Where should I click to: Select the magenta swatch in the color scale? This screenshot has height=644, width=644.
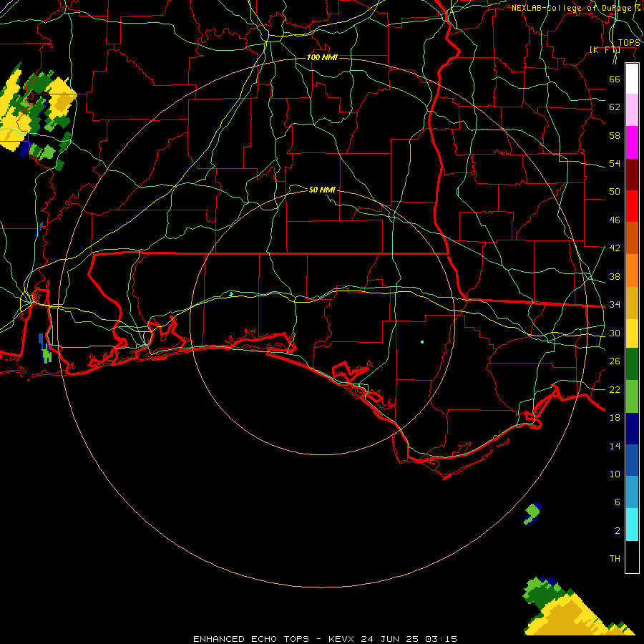[632, 142]
